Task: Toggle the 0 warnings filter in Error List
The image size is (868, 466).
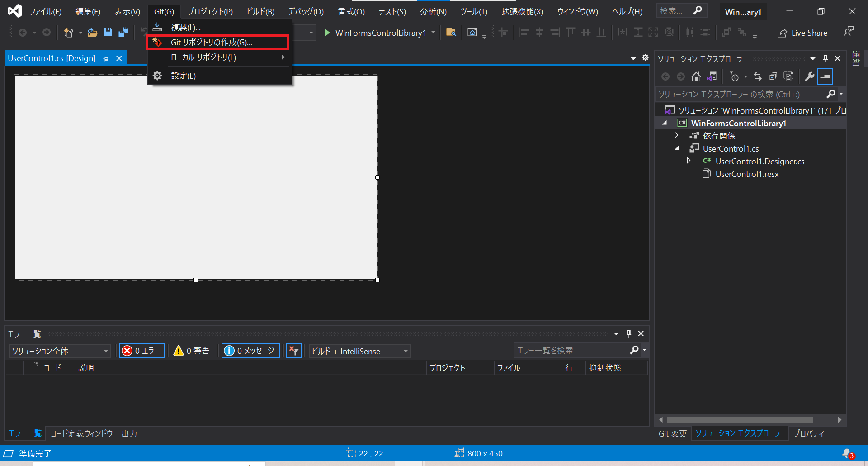Action: [x=192, y=350]
